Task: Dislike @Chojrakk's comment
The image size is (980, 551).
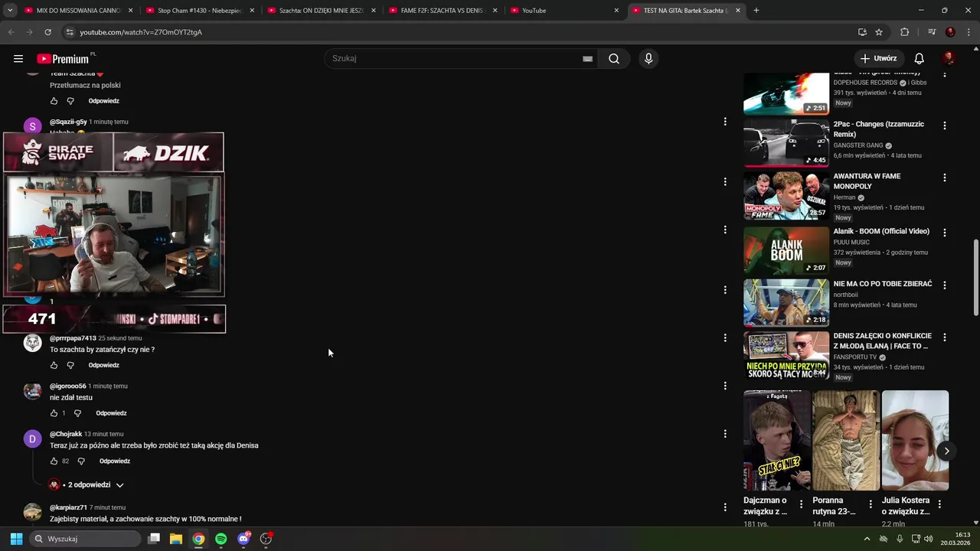Action: tap(81, 461)
